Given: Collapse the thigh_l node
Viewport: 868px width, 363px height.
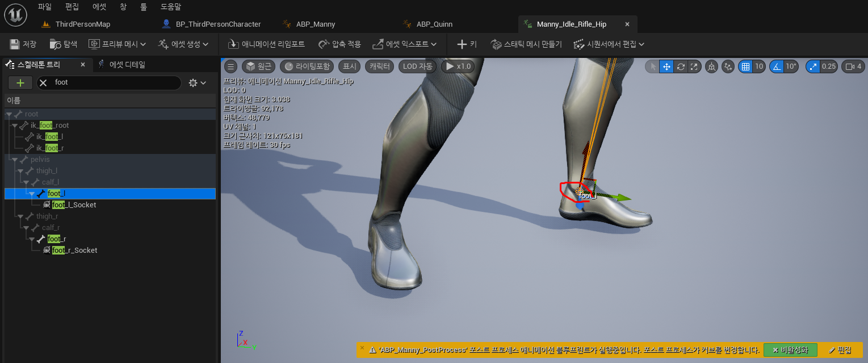Looking at the screenshot, I should (x=21, y=171).
